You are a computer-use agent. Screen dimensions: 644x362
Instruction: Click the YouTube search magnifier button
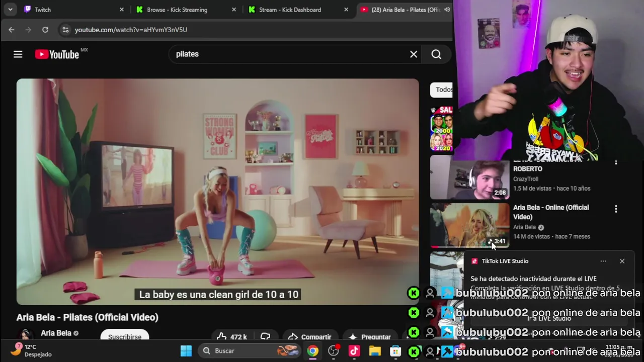436,54
